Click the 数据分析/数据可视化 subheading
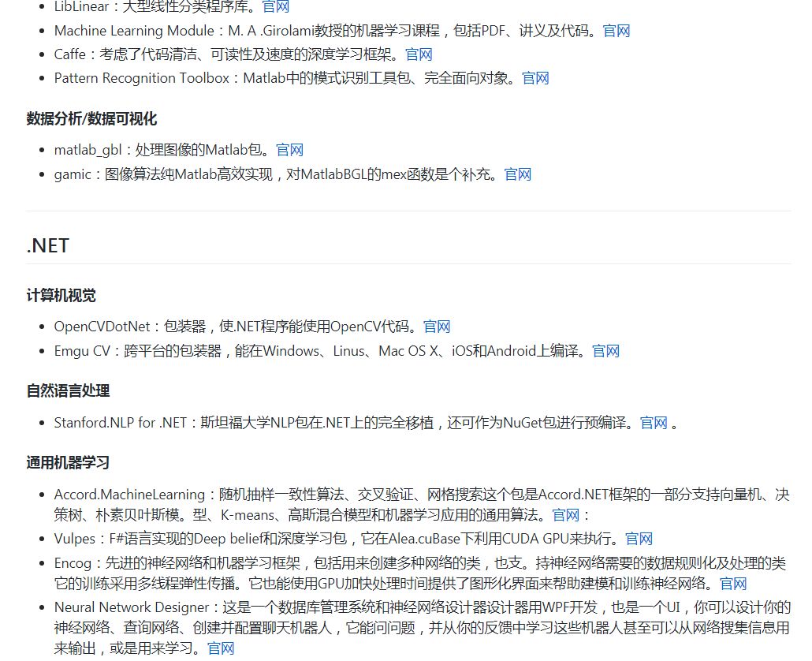Image resolution: width=812 pixels, height=661 pixels. coord(91,118)
